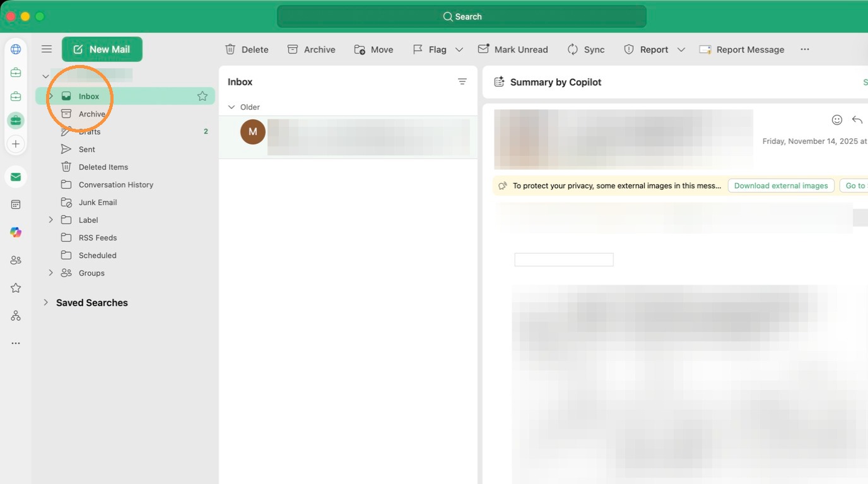Click the Report shield button
The image size is (868, 484).
646,49
